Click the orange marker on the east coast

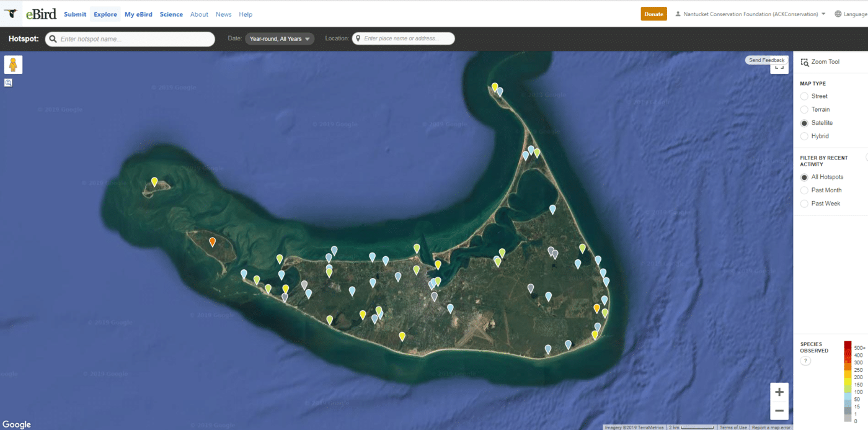click(x=596, y=308)
